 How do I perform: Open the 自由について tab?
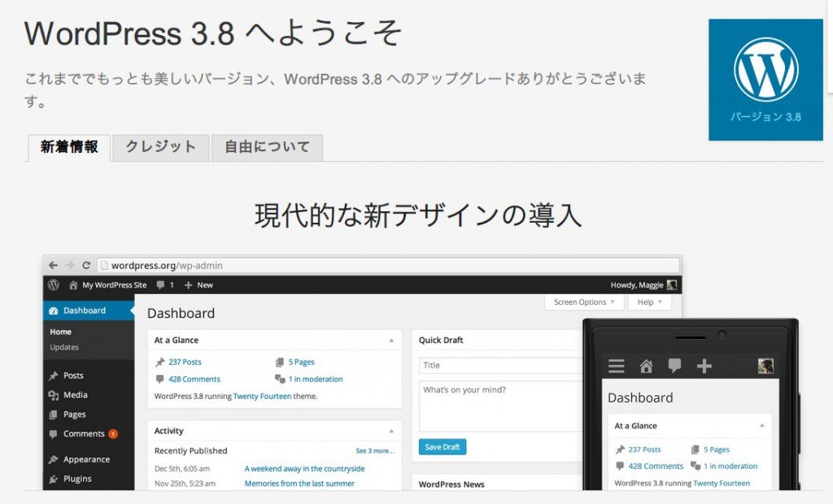coord(267,147)
